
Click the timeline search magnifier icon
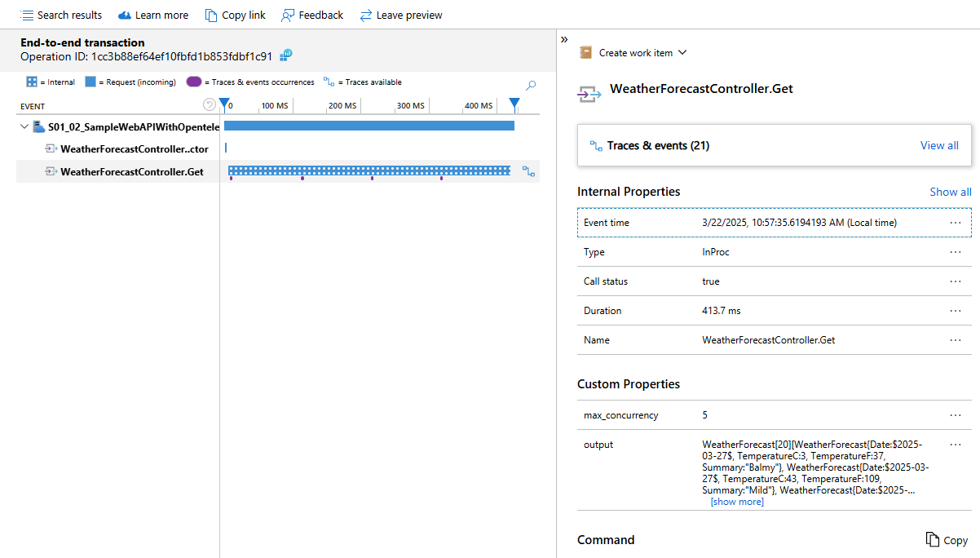[x=531, y=85]
